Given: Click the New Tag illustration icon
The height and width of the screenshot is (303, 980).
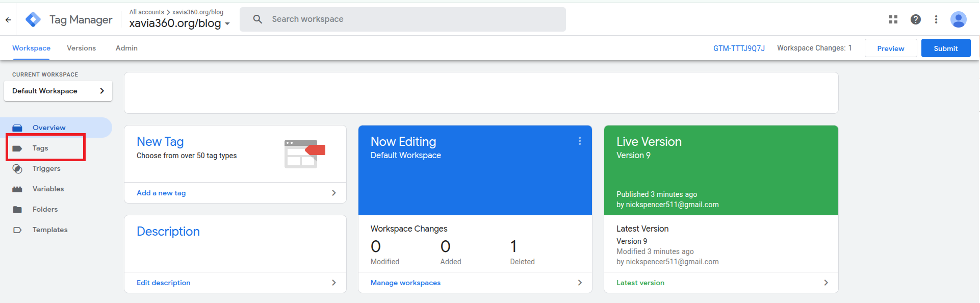Looking at the screenshot, I should coord(304,154).
